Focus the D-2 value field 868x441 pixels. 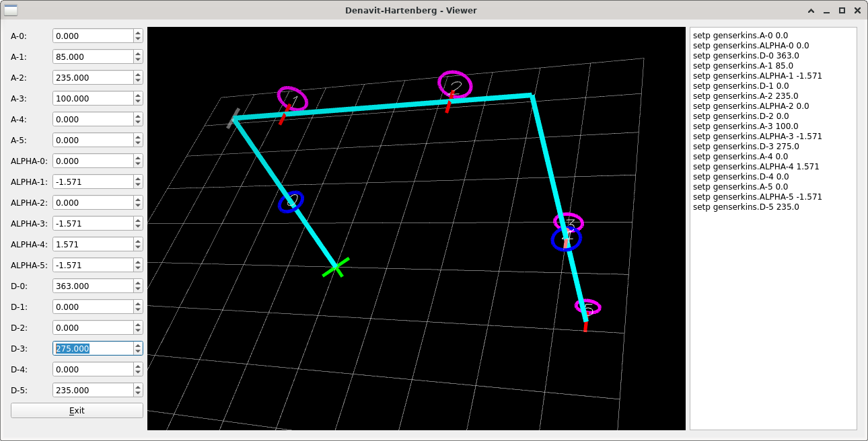[93, 327]
